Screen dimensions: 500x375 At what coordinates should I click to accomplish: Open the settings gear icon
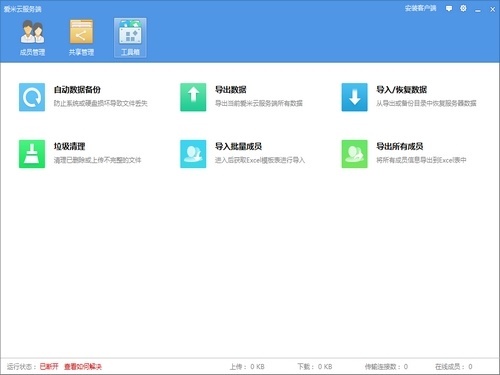pos(463,8)
